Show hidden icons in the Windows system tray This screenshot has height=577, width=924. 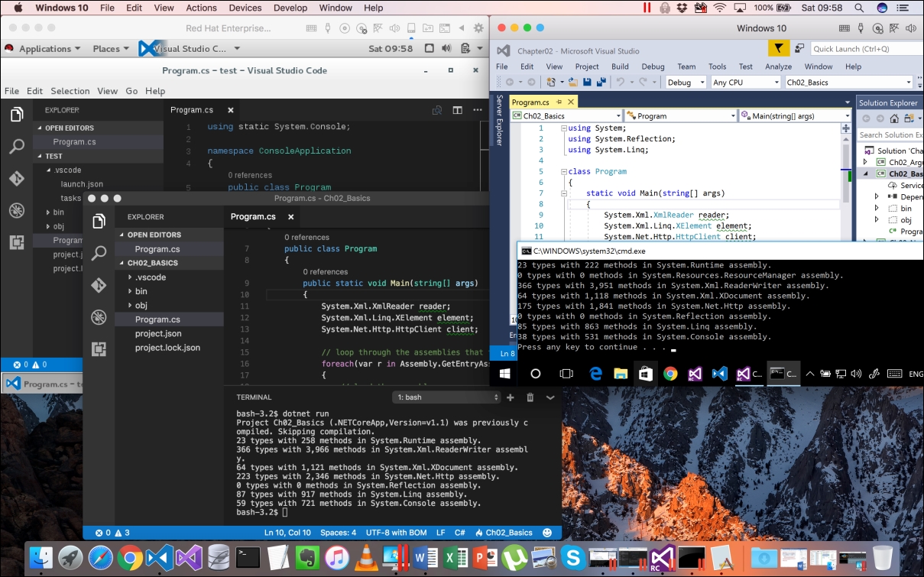coord(809,374)
